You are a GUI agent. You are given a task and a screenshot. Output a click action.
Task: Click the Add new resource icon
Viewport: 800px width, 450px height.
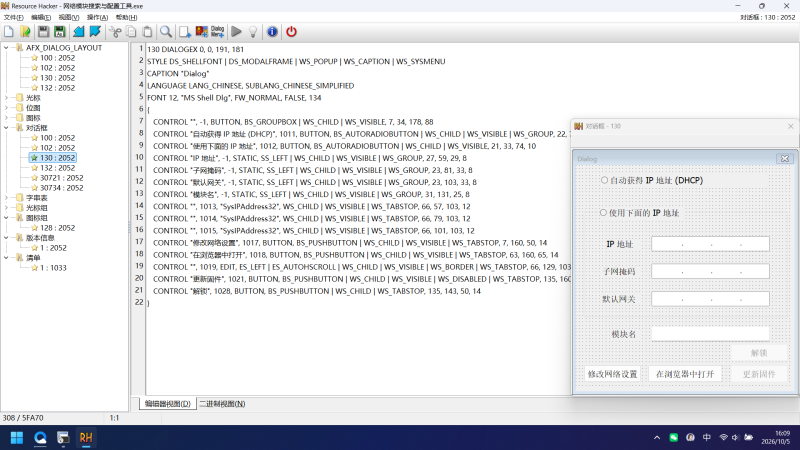[x=185, y=32]
